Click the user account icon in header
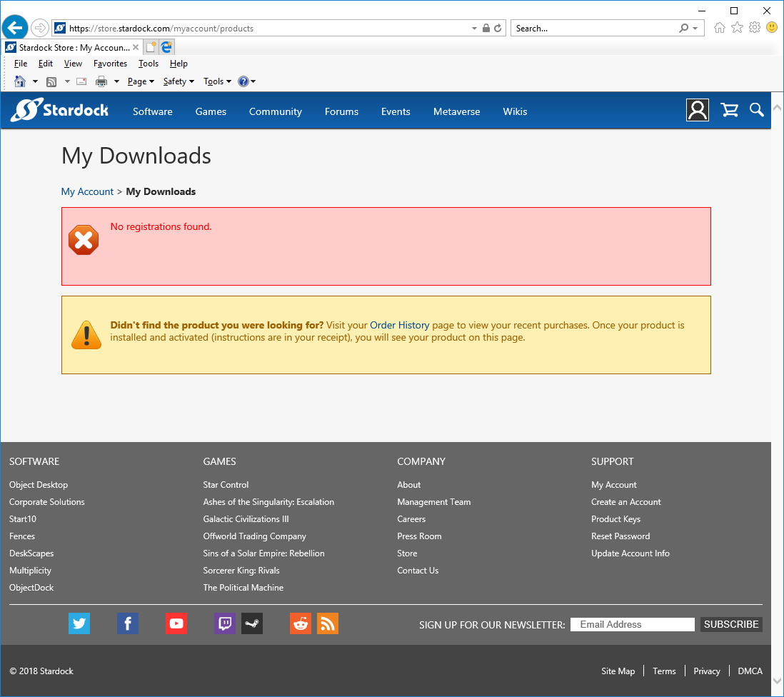The image size is (784, 697). coord(697,110)
